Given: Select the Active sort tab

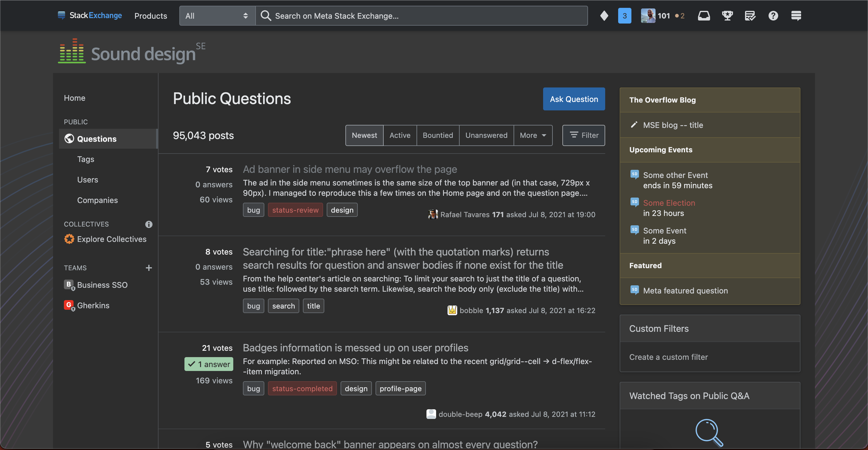Looking at the screenshot, I should pos(400,135).
